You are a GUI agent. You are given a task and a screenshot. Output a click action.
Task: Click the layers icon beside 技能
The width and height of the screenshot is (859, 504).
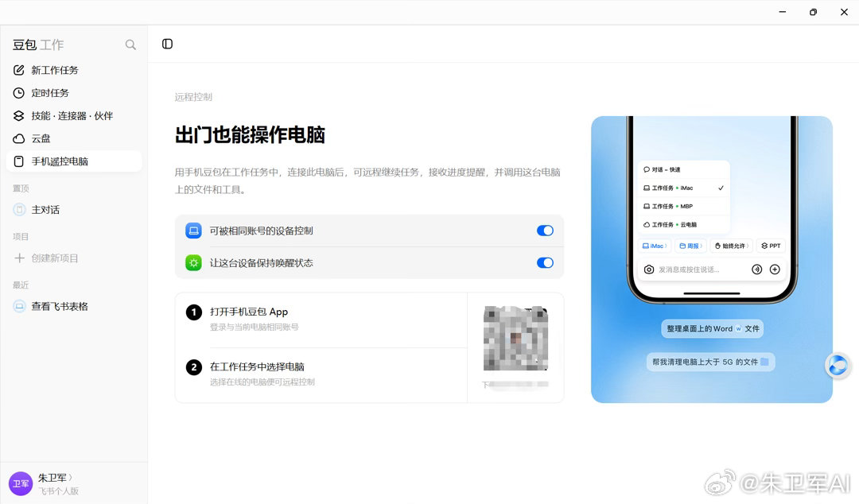pos(18,115)
